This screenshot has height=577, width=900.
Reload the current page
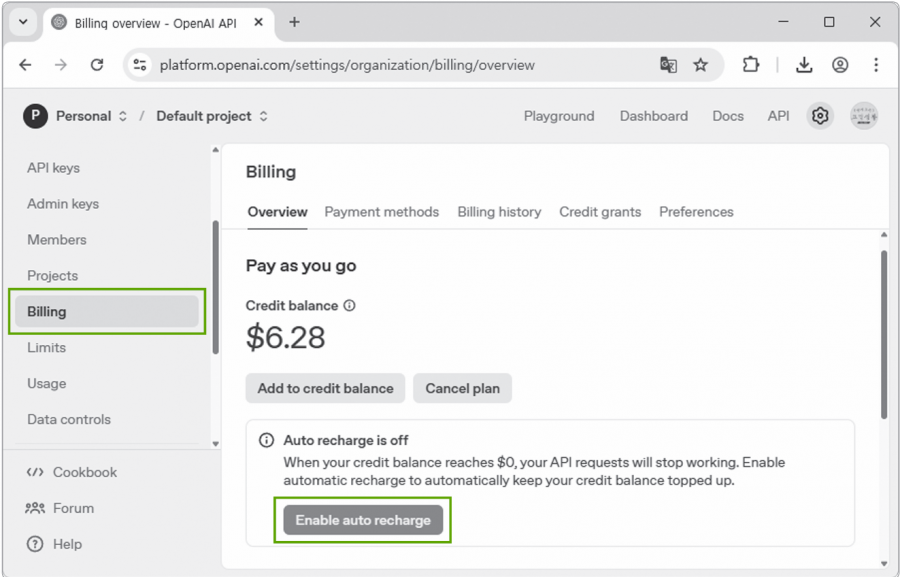[x=97, y=65]
